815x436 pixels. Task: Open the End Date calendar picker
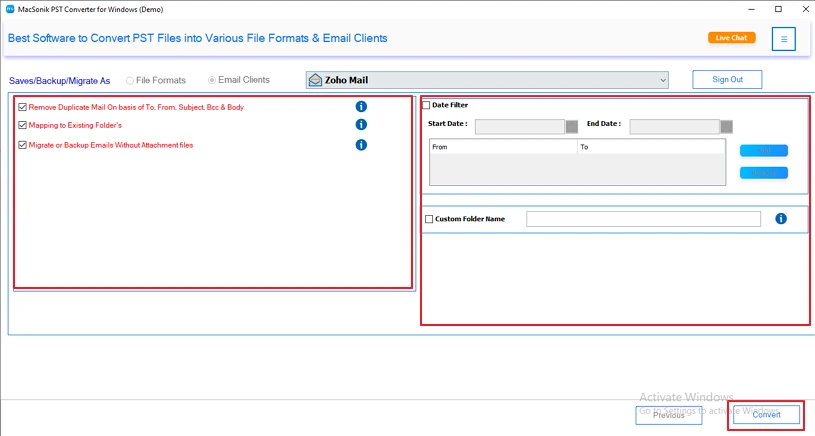[x=727, y=127]
